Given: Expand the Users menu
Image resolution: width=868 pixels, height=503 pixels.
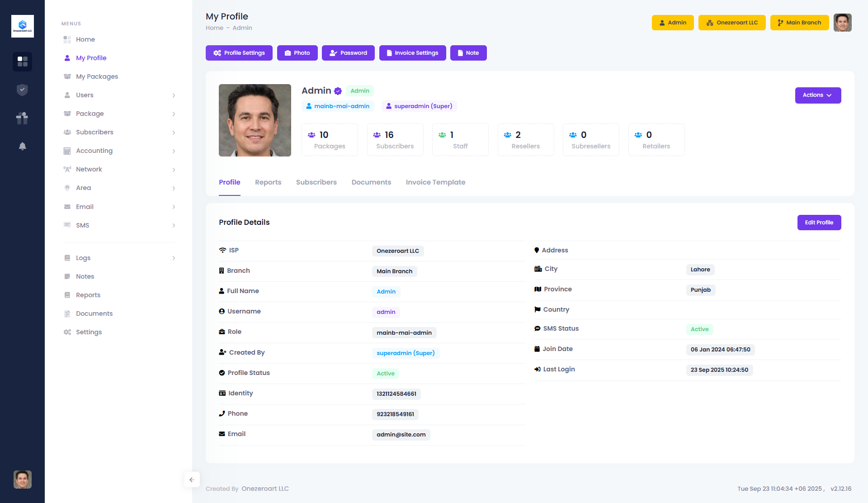Looking at the screenshot, I should [x=119, y=95].
